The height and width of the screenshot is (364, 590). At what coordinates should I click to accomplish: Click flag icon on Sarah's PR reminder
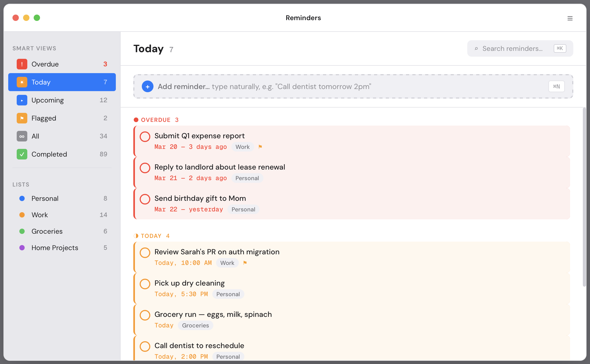[245, 263]
